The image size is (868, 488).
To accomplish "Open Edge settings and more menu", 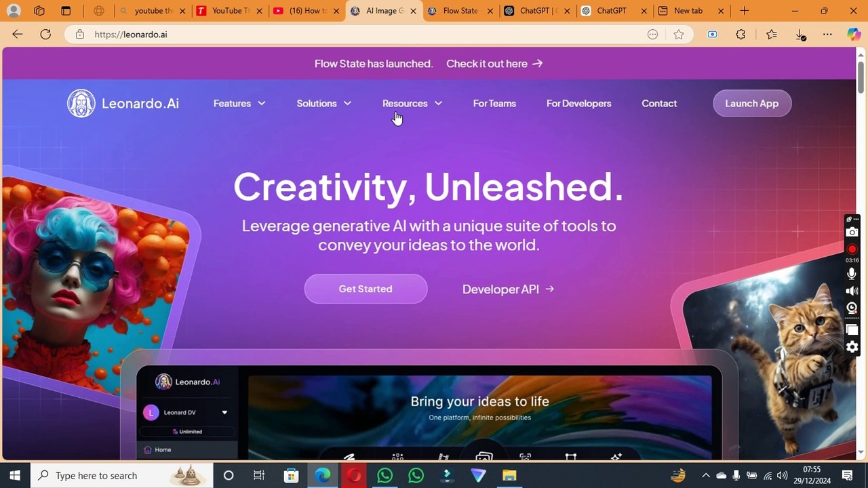I will point(827,35).
